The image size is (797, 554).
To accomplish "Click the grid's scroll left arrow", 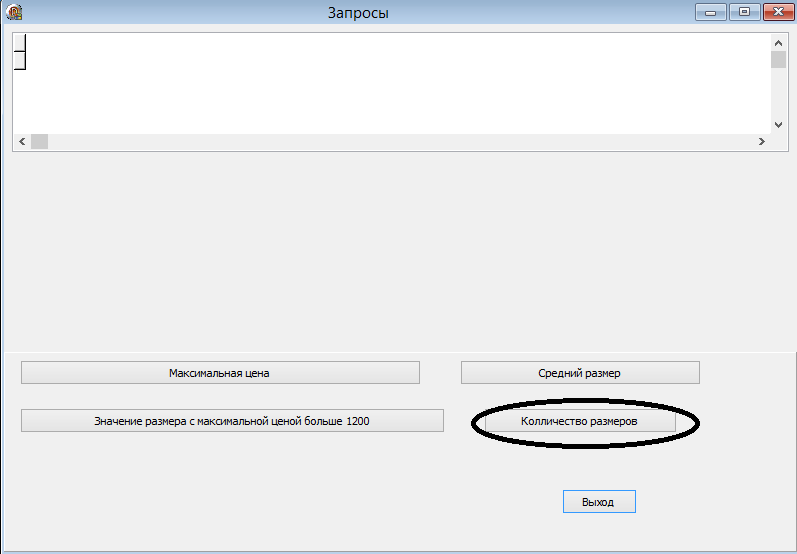I will pos(22,141).
